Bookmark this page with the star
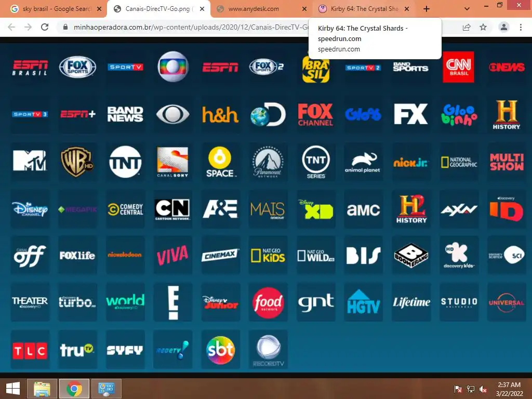532x399 pixels. click(483, 27)
